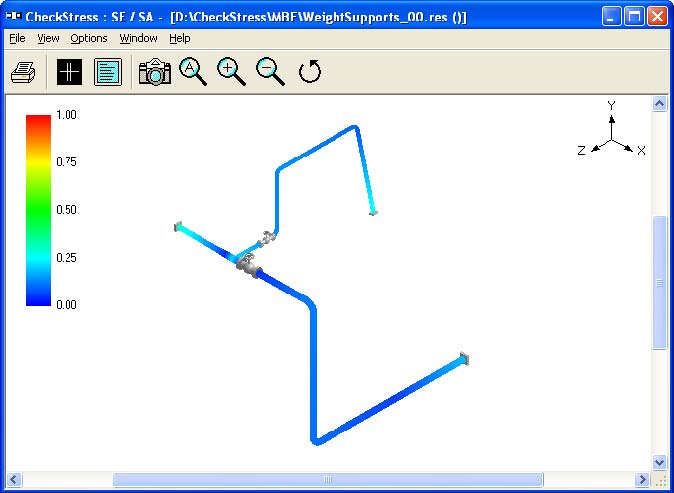Click the horizontal scrollbar thumb
Image resolution: width=674 pixels, height=493 pixels.
(x=328, y=479)
